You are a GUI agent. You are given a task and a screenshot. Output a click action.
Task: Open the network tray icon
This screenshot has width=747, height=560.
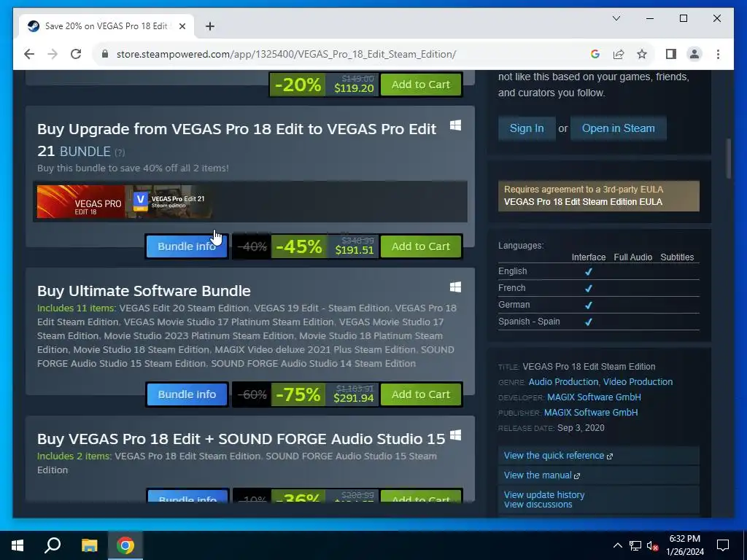pos(635,545)
